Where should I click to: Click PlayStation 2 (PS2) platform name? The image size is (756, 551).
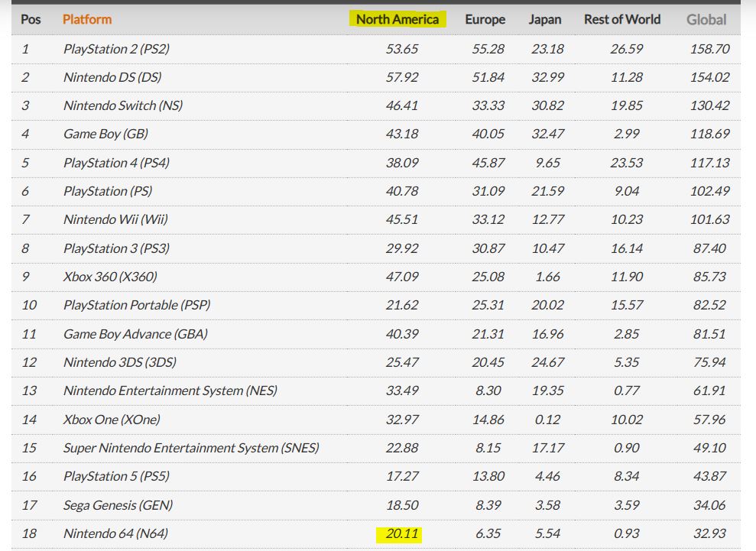pos(116,49)
